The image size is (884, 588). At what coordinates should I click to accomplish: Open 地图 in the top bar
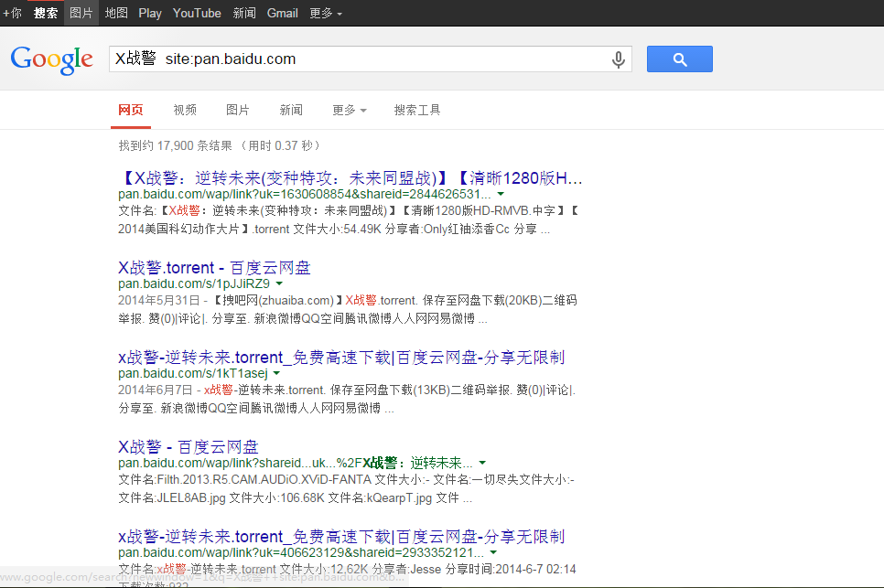pos(116,13)
